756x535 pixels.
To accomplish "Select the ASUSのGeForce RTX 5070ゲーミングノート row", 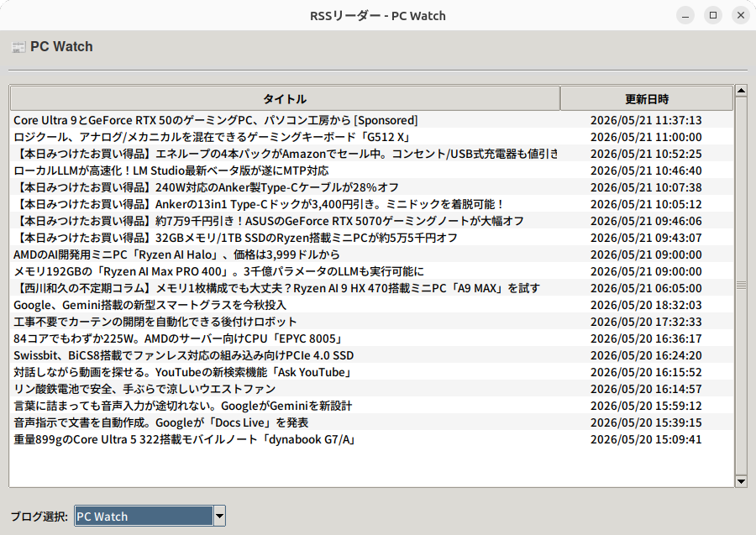I will pyautogui.click(x=371, y=221).
